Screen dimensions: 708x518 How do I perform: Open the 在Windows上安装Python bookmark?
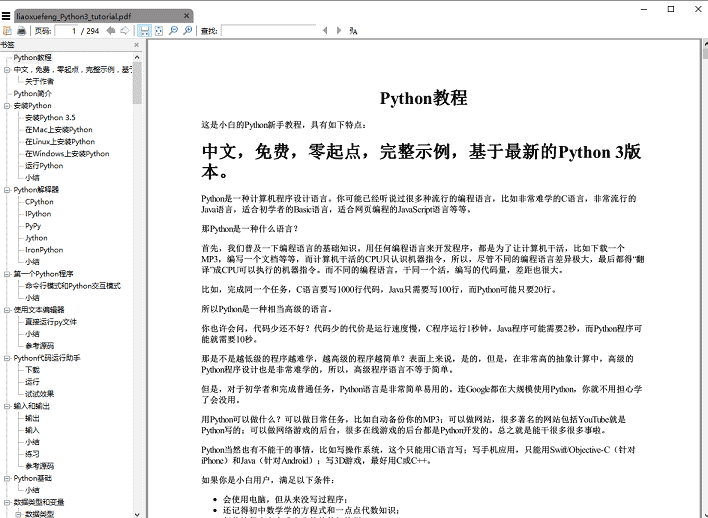[67, 154]
